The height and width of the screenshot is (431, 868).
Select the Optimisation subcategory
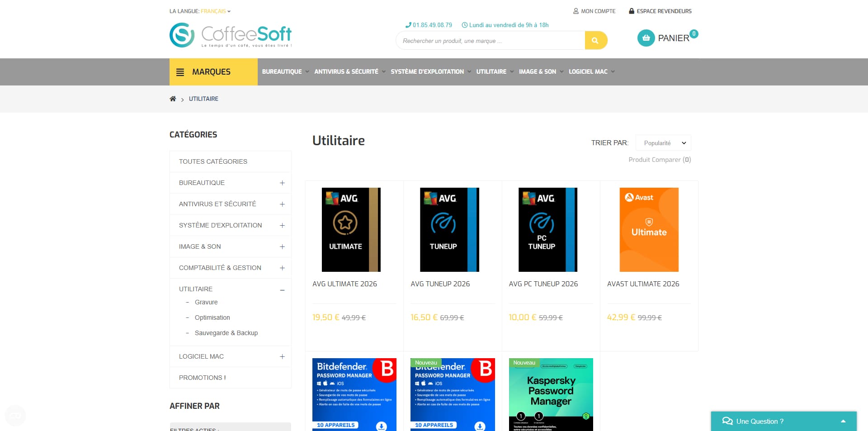click(x=212, y=317)
